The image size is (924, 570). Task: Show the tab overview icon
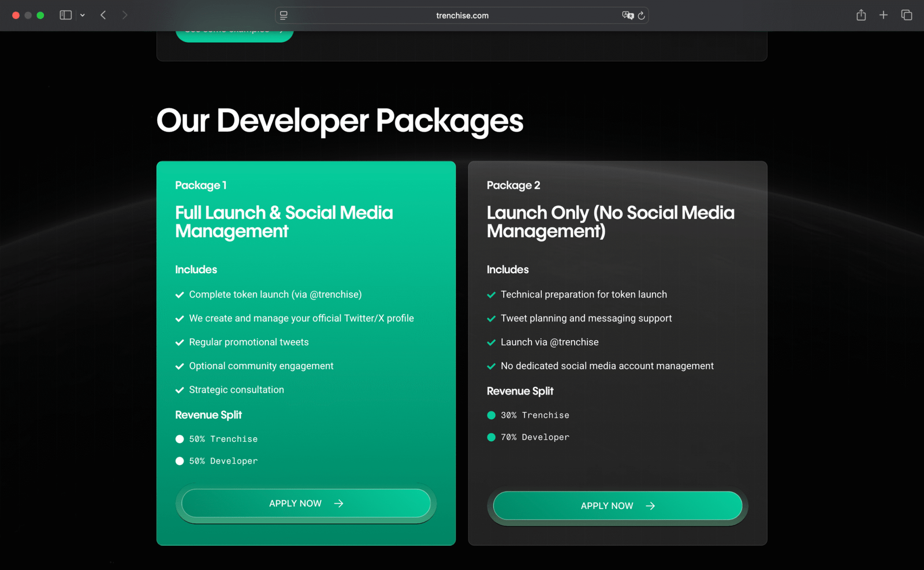[907, 15]
